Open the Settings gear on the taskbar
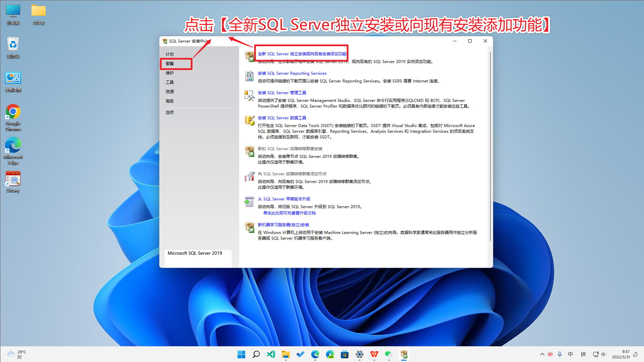Screen dimensions: 644x362 [359, 354]
